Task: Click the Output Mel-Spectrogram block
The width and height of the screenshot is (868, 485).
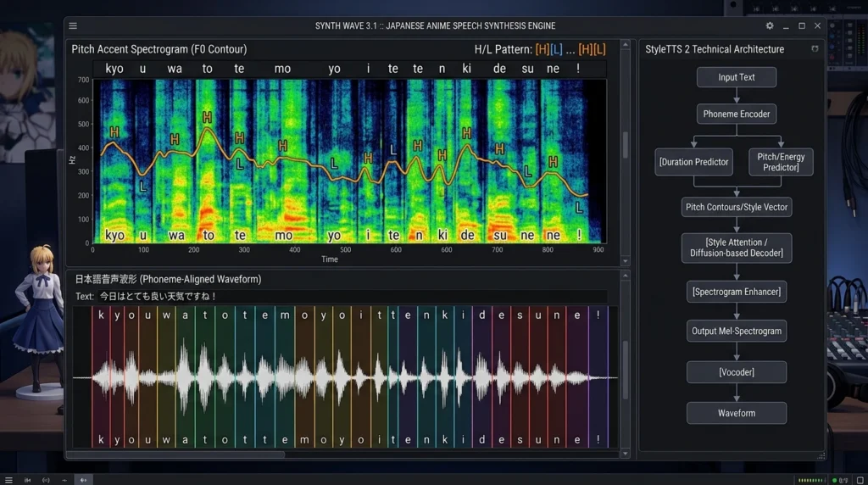Action: (x=737, y=331)
